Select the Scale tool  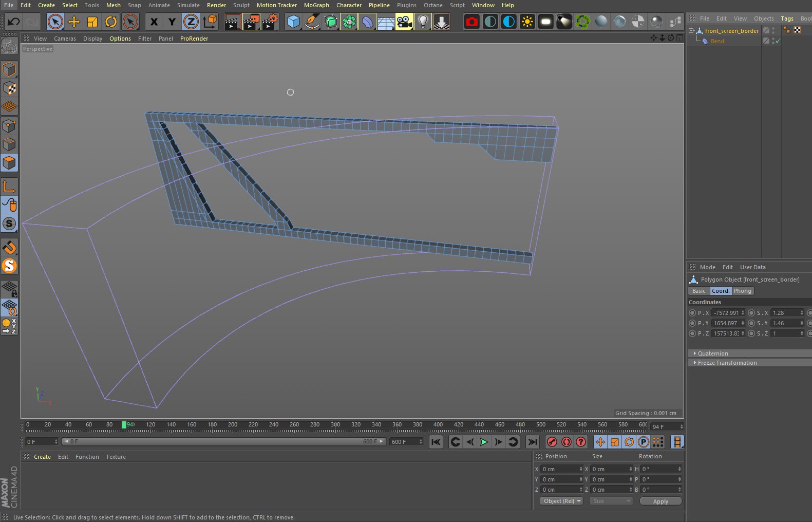(92, 22)
